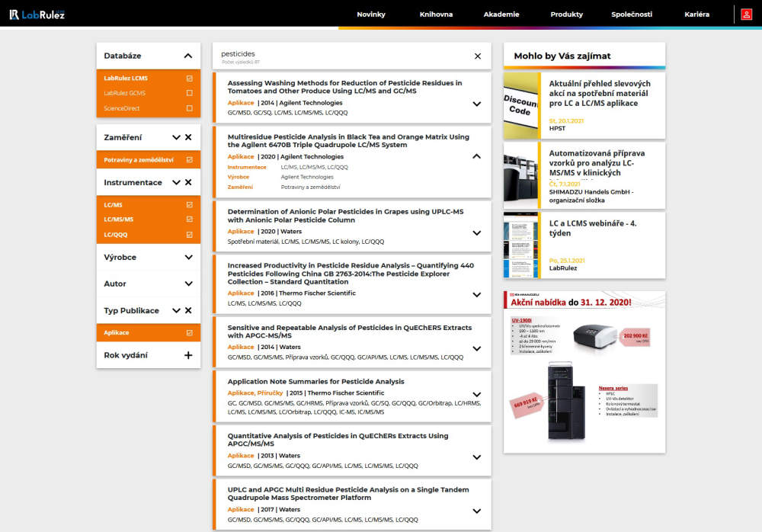The width and height of the screenshot is (762, 532).
Task: Select the orange Aplikace, Příručky type label
Action: [255, 393]
